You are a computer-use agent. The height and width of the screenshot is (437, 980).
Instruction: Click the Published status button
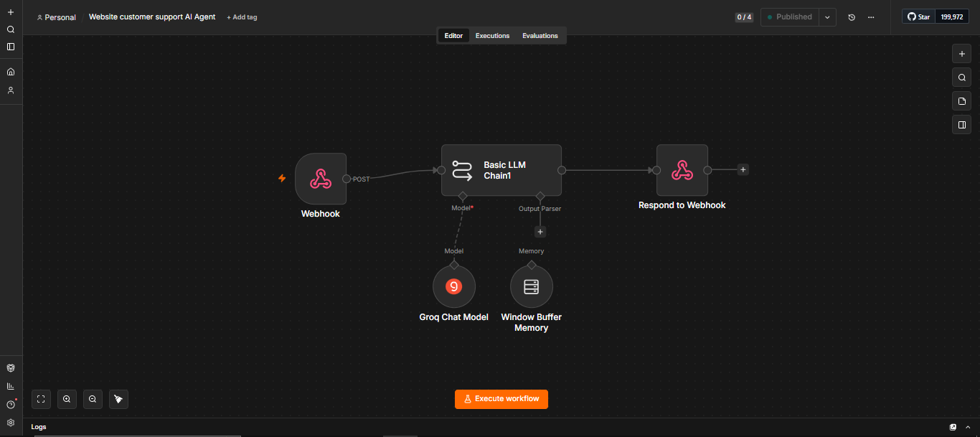[790, 17]
